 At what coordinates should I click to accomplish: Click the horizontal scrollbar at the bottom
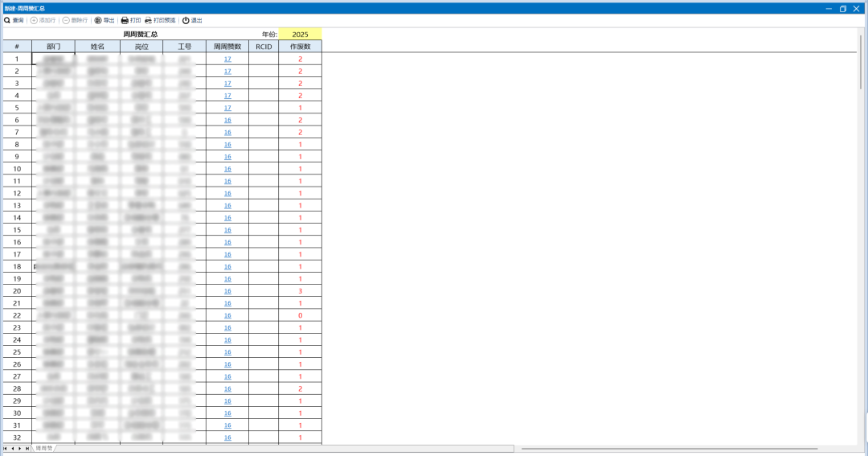pos(669,449)
